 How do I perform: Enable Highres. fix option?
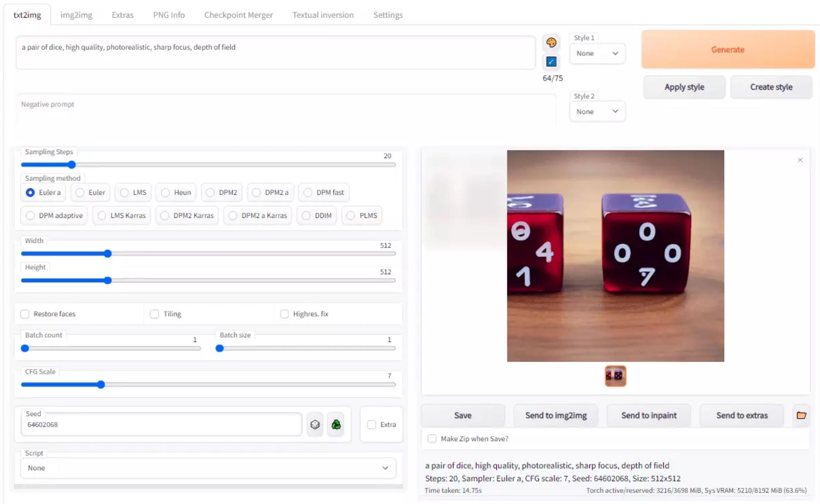pos(284,314)
